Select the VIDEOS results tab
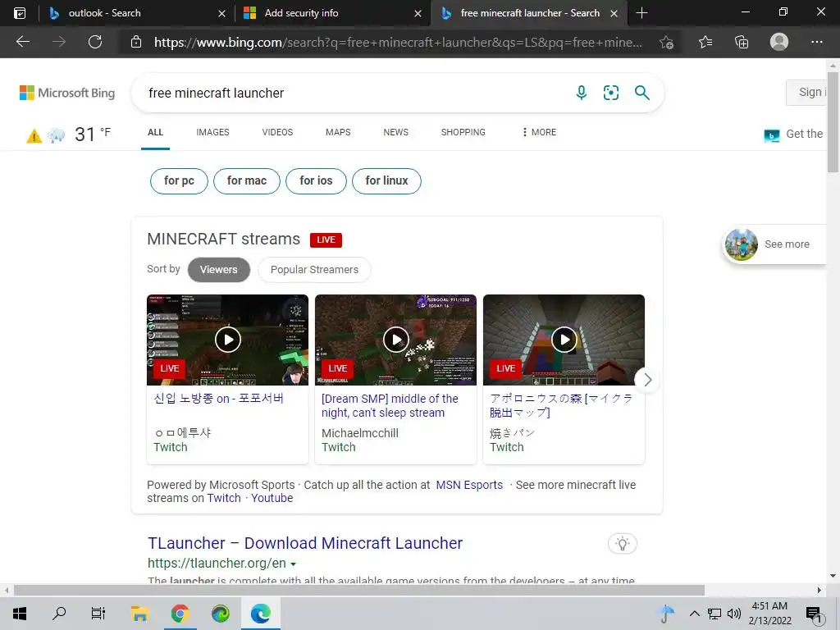This screenshot has width=840, height=630. pyautogui.click(x=277, y=132)
